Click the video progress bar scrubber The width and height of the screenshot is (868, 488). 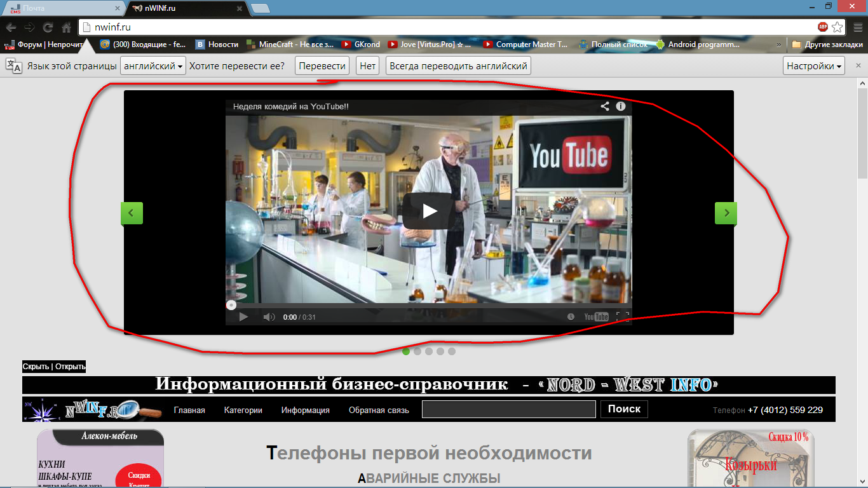(231, 305)
